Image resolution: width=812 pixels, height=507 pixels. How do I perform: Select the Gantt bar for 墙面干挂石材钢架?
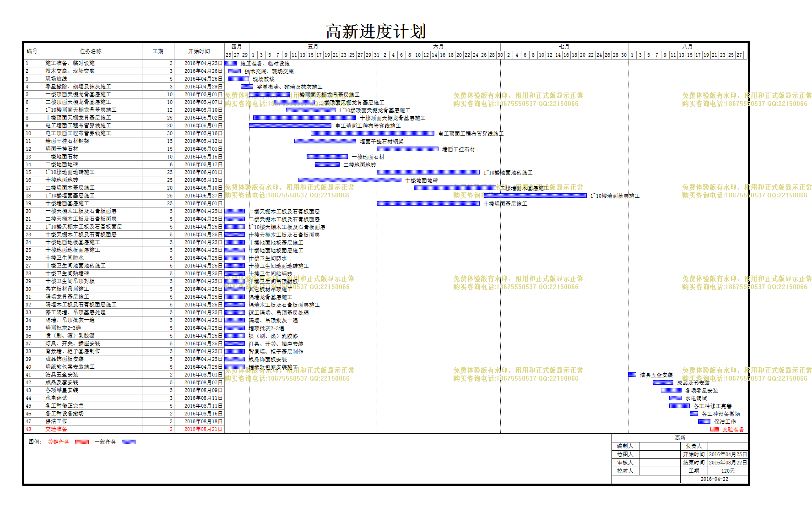pos(325,141)
